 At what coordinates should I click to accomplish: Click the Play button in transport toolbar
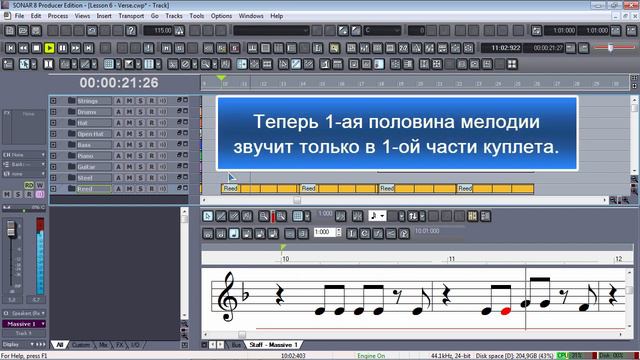(x=49, y=48)
